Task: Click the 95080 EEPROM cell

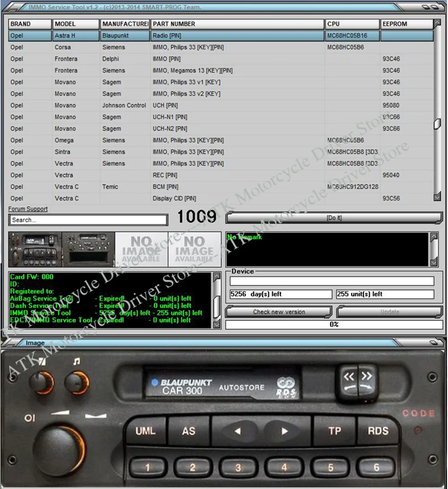Action: pyautogui.click(x=391, y=105)
